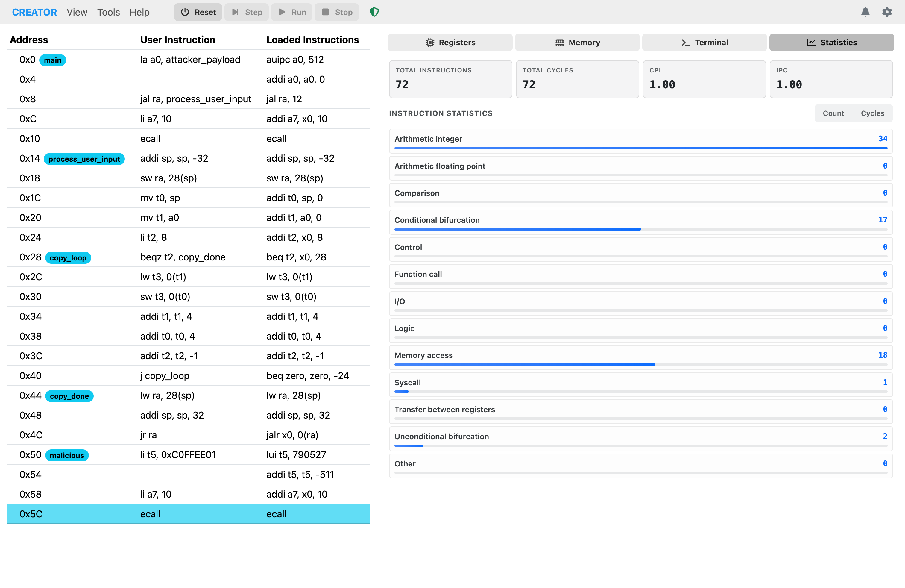
Task: Click the Run play button
Action: [x=292, y=12]
